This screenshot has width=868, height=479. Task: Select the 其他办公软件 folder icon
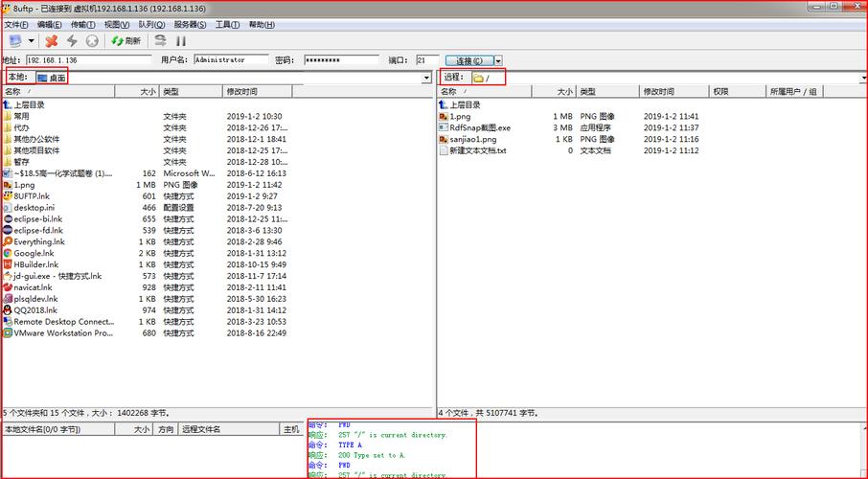pos(8,139)
